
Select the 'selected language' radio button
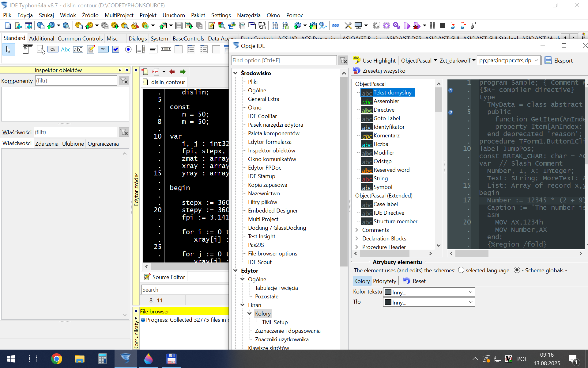[461, 270]
